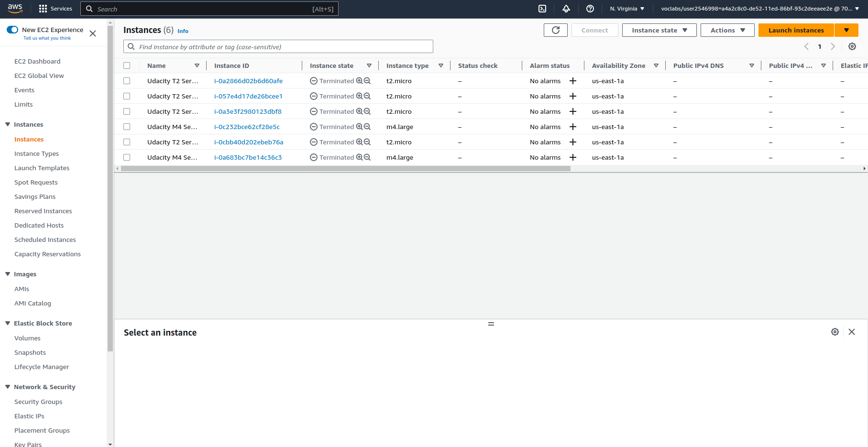Zoom in filter for i-0a2866d02b6d60afe state

coord(359,81)
